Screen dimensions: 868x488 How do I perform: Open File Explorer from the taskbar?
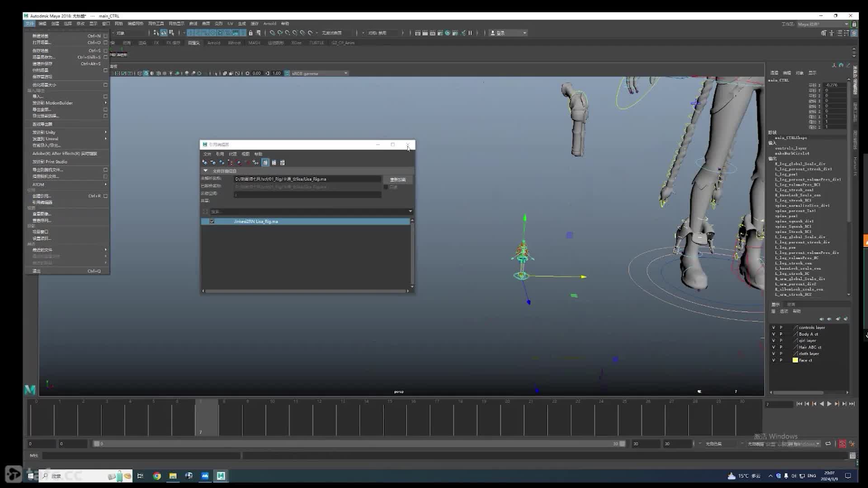pos(173,476)
